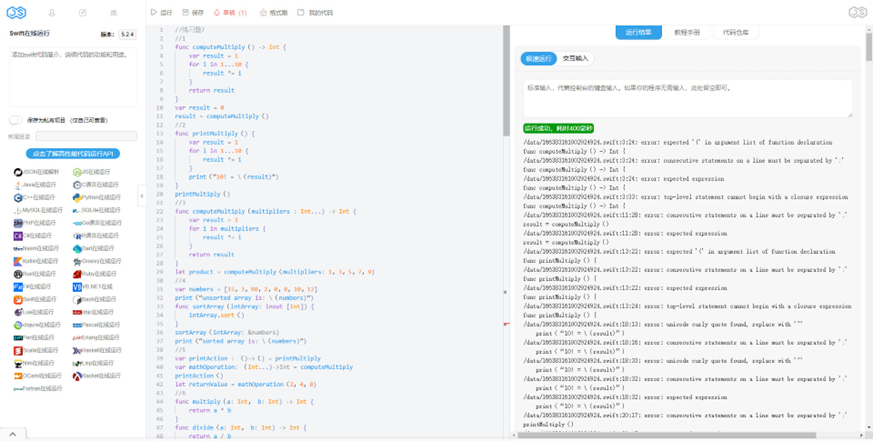Open the Swift version 5.2.4 dropdown
The width and height of the screenshot is (873, 441).
point(127,34)
